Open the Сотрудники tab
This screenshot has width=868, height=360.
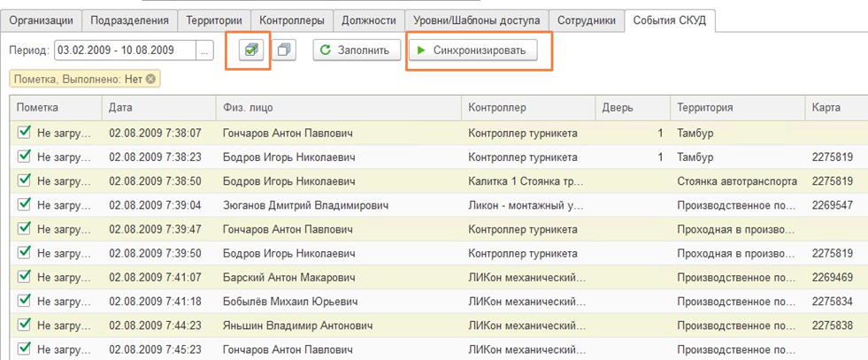(585, 19)
